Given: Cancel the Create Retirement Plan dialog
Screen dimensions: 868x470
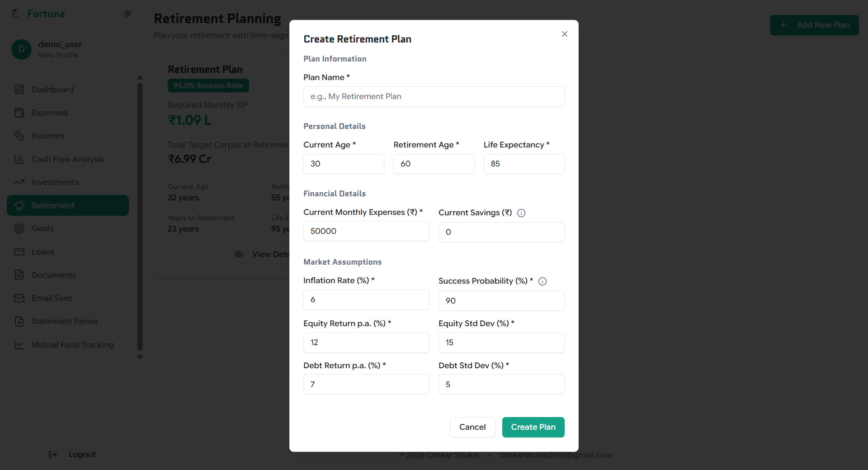Looking at the screenshot, I should (472, 427).
